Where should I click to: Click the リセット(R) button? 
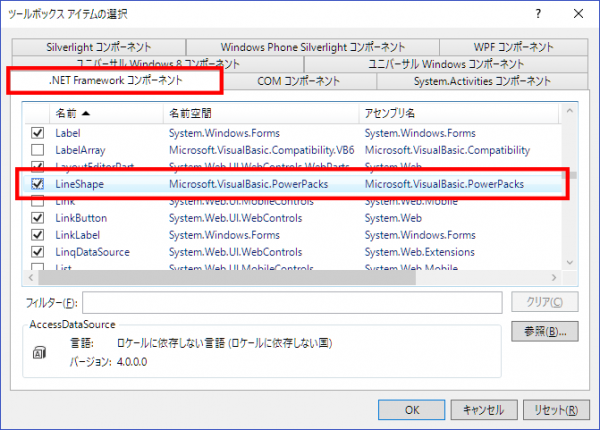coord(556,410)
